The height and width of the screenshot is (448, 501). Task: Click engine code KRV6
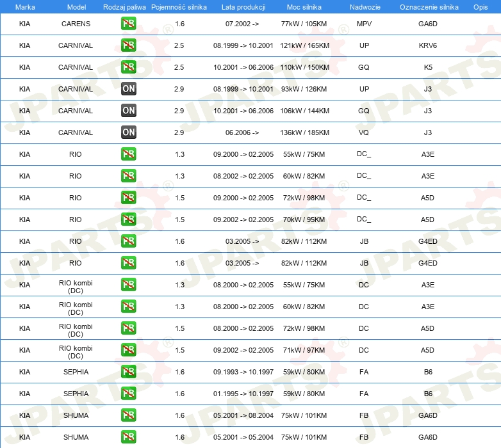pos(428,45)
